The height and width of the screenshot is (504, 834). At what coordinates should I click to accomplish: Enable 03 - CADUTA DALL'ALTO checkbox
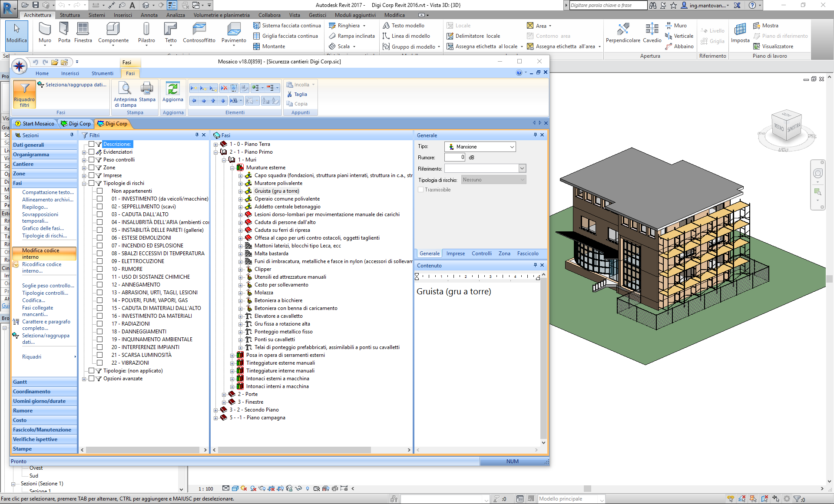[x=100, y=214]
